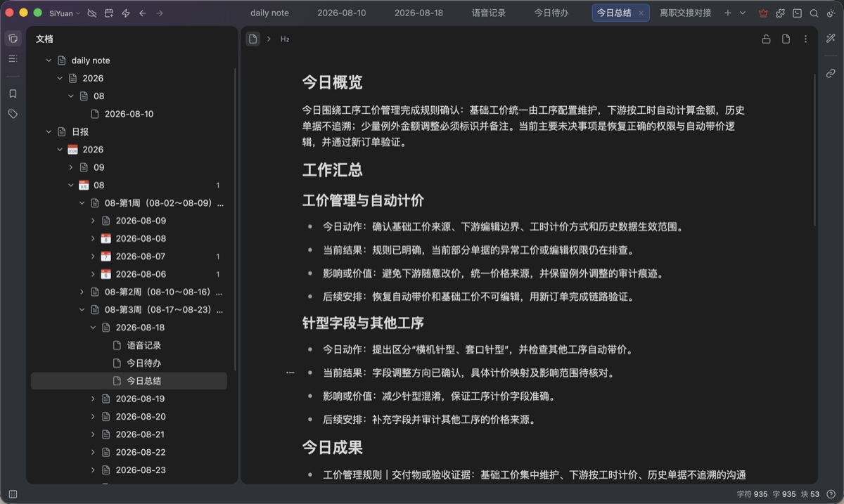Open the outline dock icon

point(13,58)
